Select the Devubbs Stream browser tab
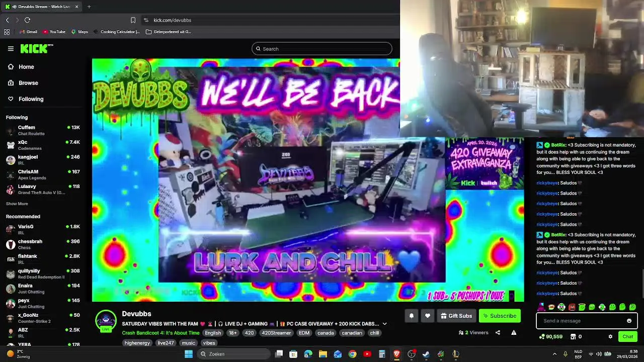Image resolution: width=644 pixels, height=362 pixels. pyautogui.click(x=42, y=7)
